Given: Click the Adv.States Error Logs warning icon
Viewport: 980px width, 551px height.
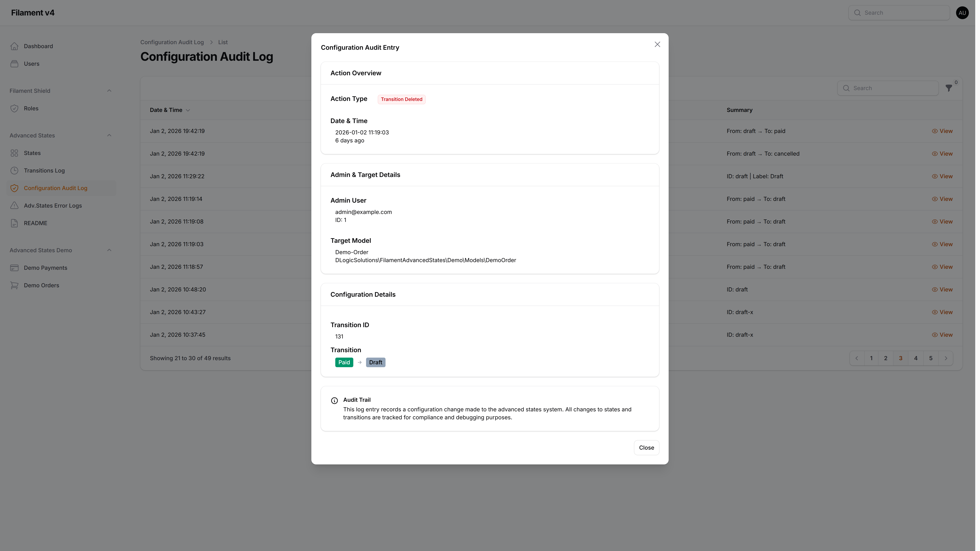Looking at the screenshot, I should [15, 205].
